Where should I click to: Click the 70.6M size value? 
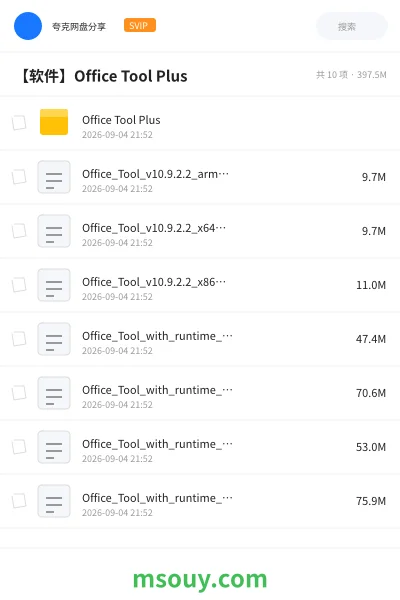point(371,393)
